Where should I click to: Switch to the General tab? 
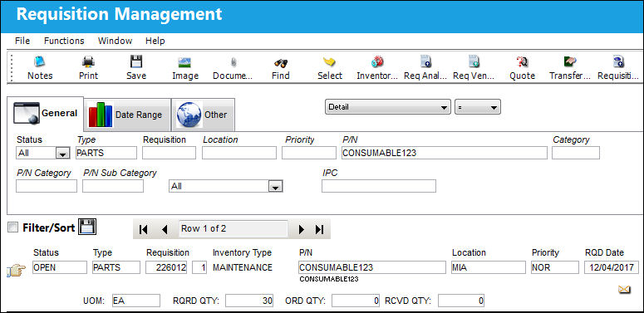(x=46, y=114)
